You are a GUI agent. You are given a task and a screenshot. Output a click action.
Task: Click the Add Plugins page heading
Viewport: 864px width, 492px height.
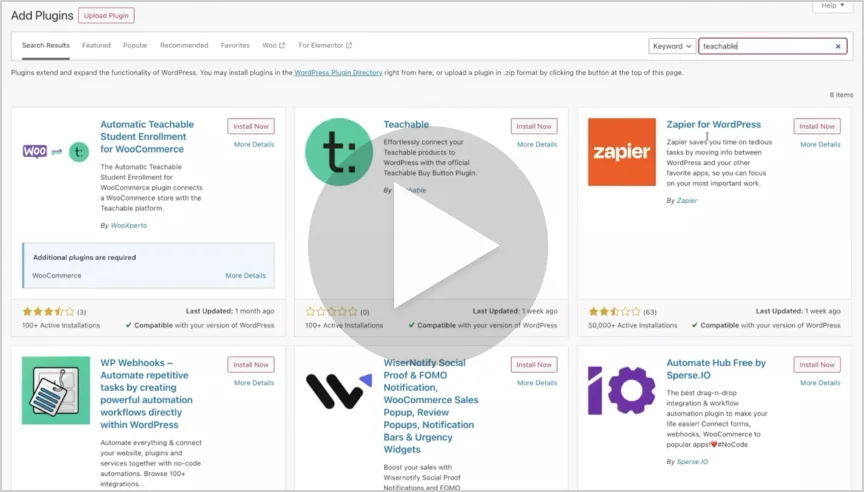tap(42, 15)
